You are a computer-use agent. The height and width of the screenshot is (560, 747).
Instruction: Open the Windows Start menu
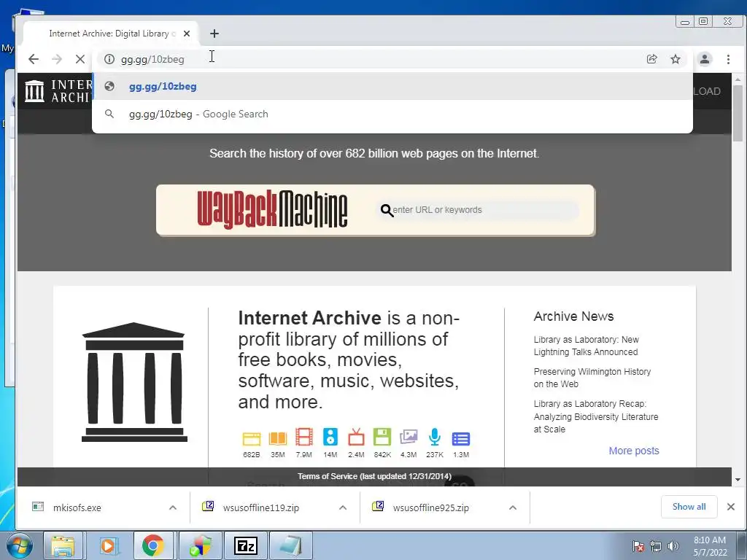(x=18, y=545)
